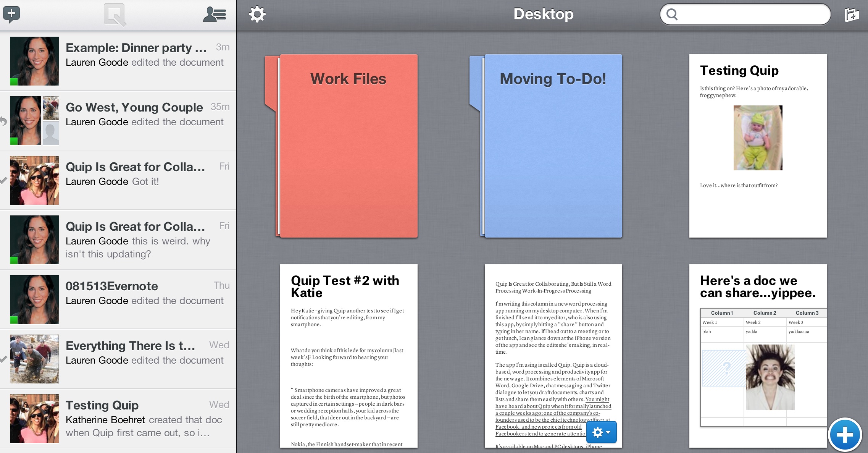Open the Work Files folder
Image resolution: width=868 pixels, height=453 pixels.
point(347,147)
